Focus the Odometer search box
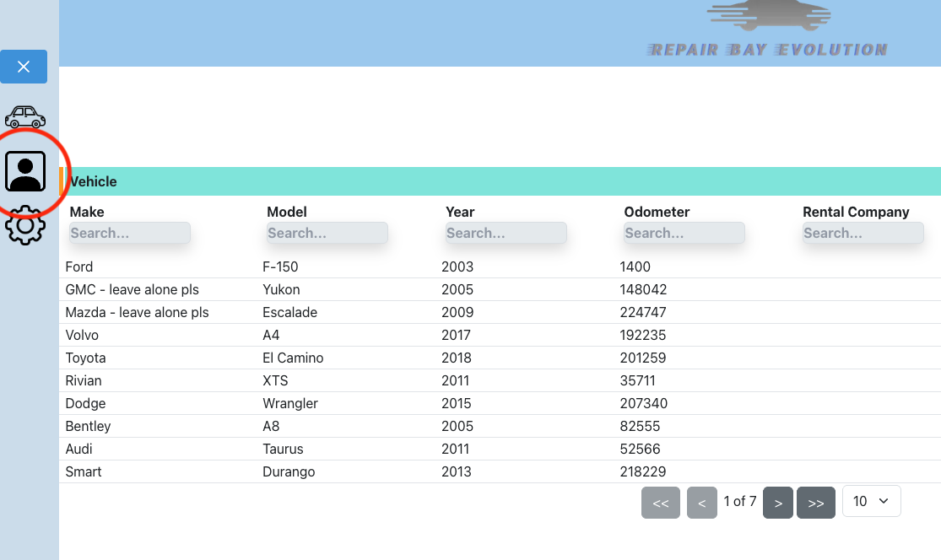The height and width of the screenshot is (560, 941). [x=684, y=233]
